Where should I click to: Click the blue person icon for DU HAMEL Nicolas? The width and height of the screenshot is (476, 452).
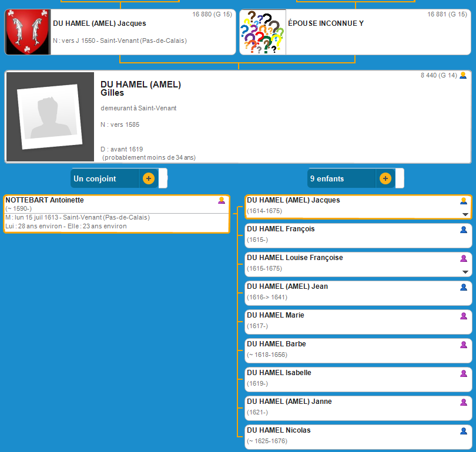464,431
